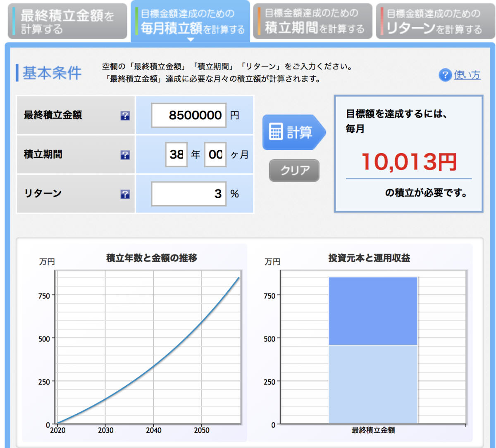Switch to the リターンを計算する tab

pyautogui.click(x=435, y=21)
